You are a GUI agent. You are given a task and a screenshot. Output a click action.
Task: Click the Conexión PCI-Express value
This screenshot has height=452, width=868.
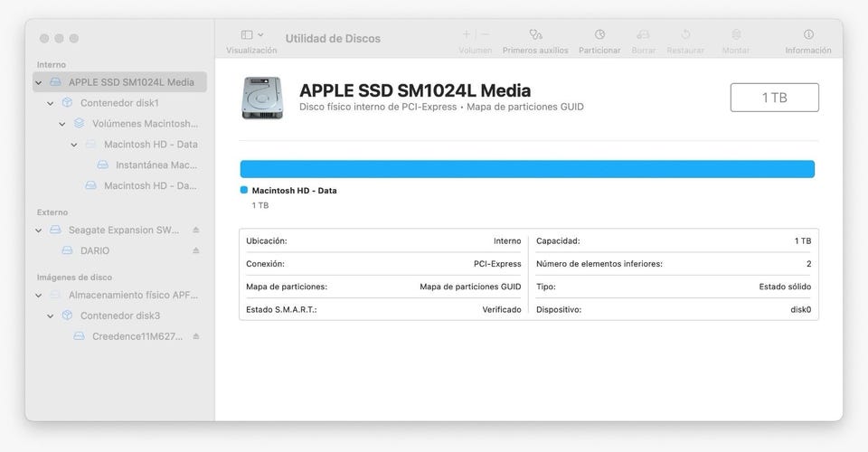click(497, 264)
